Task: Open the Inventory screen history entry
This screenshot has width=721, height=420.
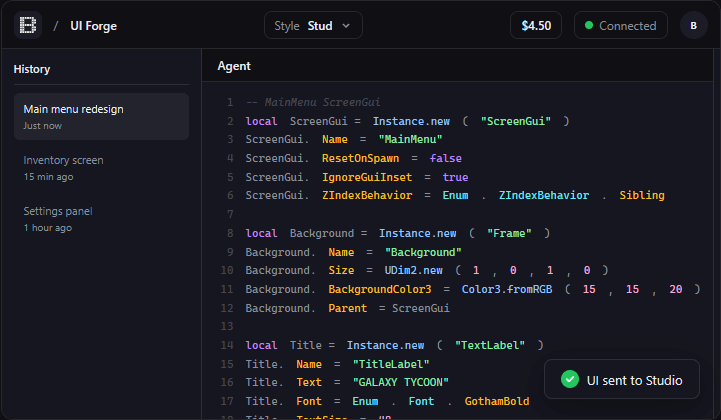Action: point(101,167)
